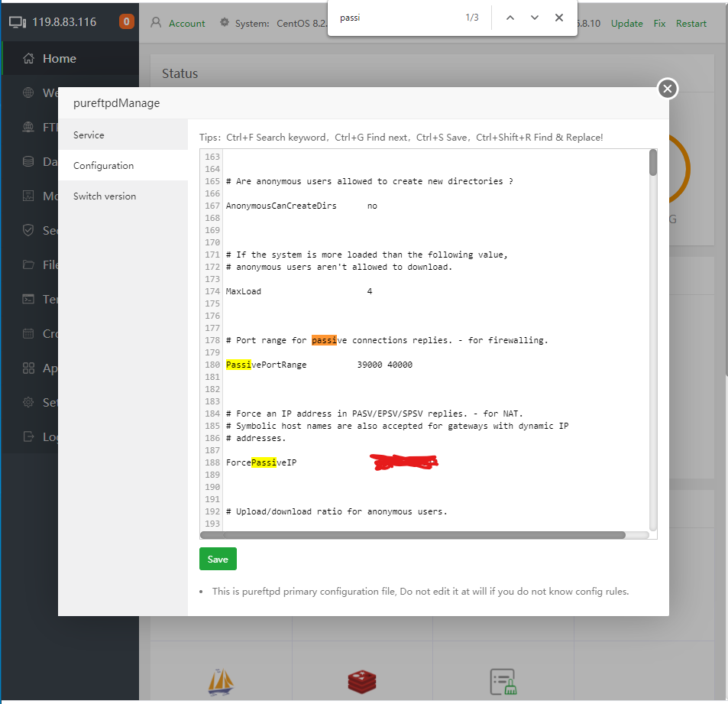Click the MaxLoad setting line
Image resolution: width=728 pixels, height=704 pixels.
pos(299,291)
